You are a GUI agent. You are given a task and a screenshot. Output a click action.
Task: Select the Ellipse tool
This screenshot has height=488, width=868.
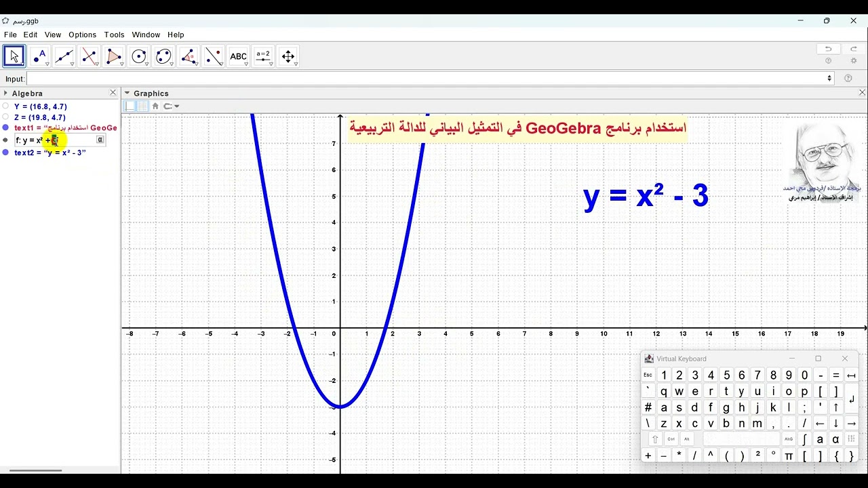point(163,56)
